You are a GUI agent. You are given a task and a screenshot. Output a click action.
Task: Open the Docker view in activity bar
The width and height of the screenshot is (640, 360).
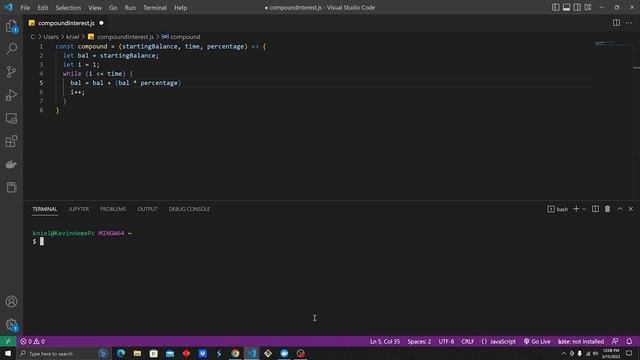[x=11, y=164]
